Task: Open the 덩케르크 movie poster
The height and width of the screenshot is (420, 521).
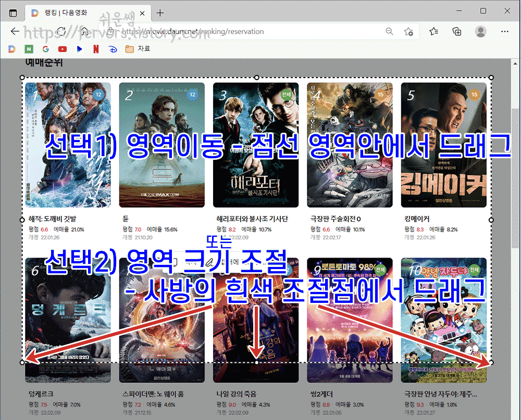Action: point(68,321)
